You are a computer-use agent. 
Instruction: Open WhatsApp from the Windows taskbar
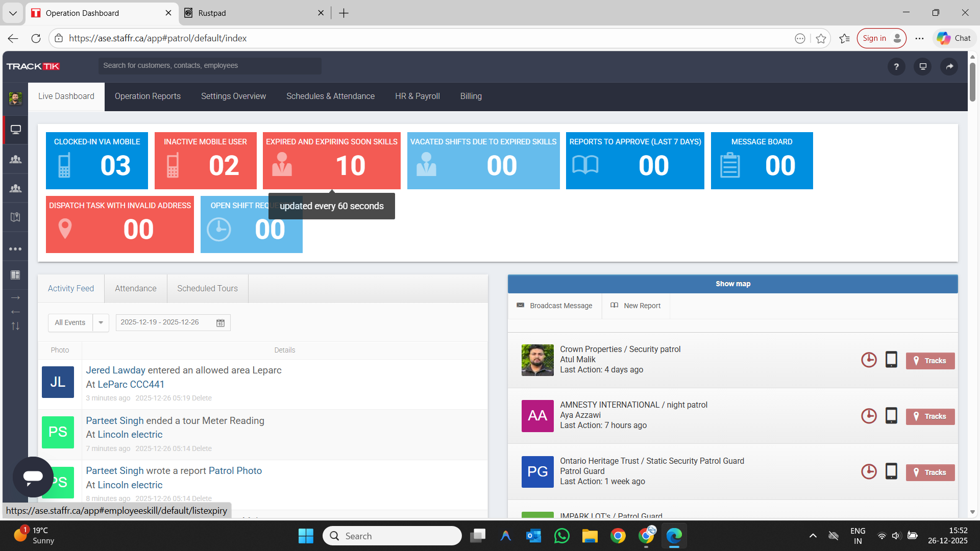point(561,536)
